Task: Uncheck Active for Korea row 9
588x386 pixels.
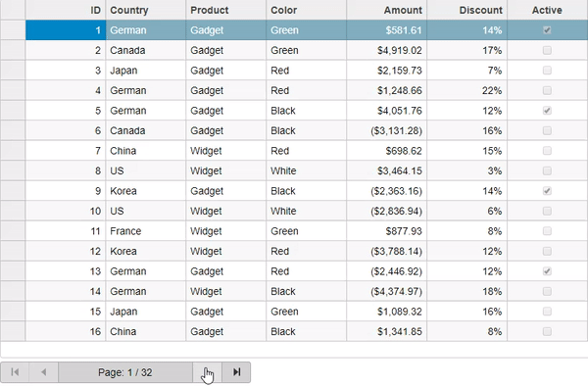Action: [x=547, y=191]
